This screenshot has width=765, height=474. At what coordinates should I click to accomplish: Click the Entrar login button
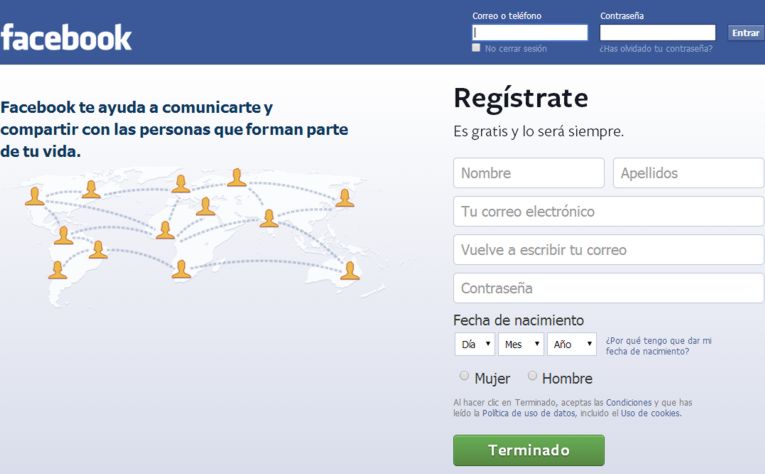coord(745,33)
